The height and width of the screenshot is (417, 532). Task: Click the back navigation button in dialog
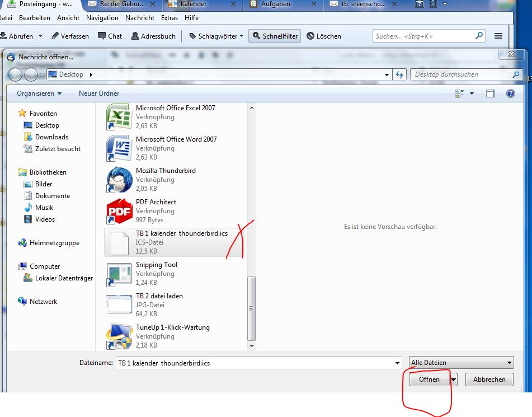[15, 74]
